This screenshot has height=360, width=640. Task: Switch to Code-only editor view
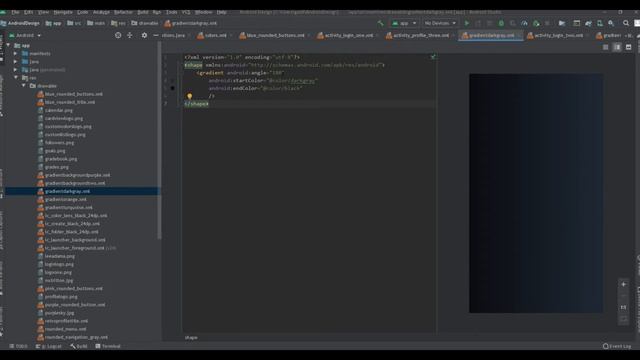(x=605, y=47)
